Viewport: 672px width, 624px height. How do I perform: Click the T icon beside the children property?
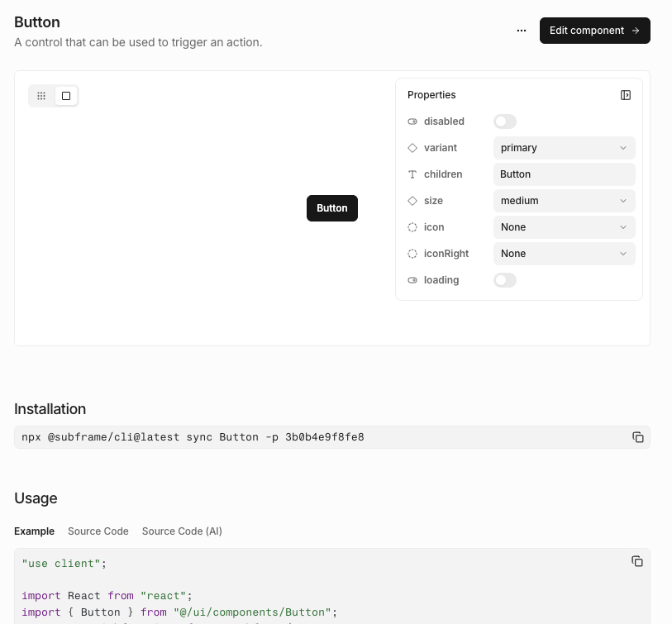(x=412, y=174)
